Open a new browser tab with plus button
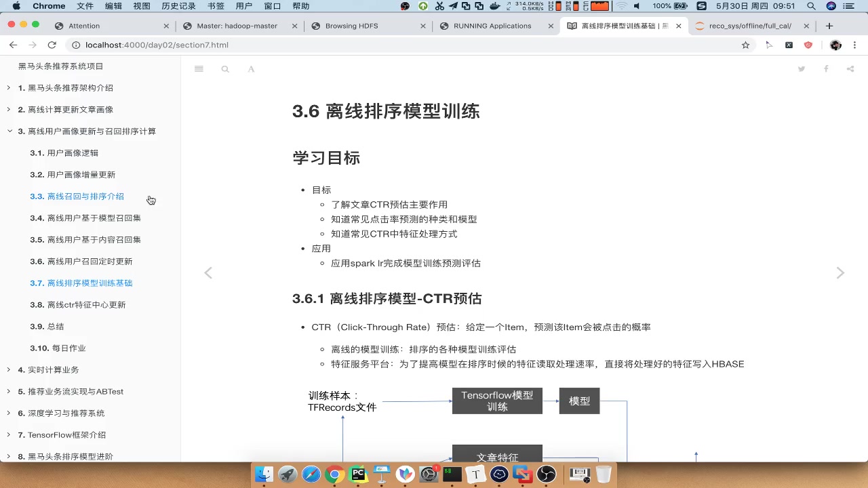Viewport: 868px width, 488px height. pyautogui.click(x=829, y=26)
